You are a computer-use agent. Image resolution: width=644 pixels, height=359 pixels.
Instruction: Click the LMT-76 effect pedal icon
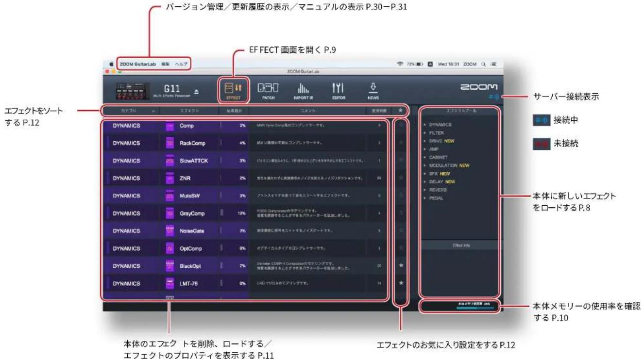[x=169, y=283]
